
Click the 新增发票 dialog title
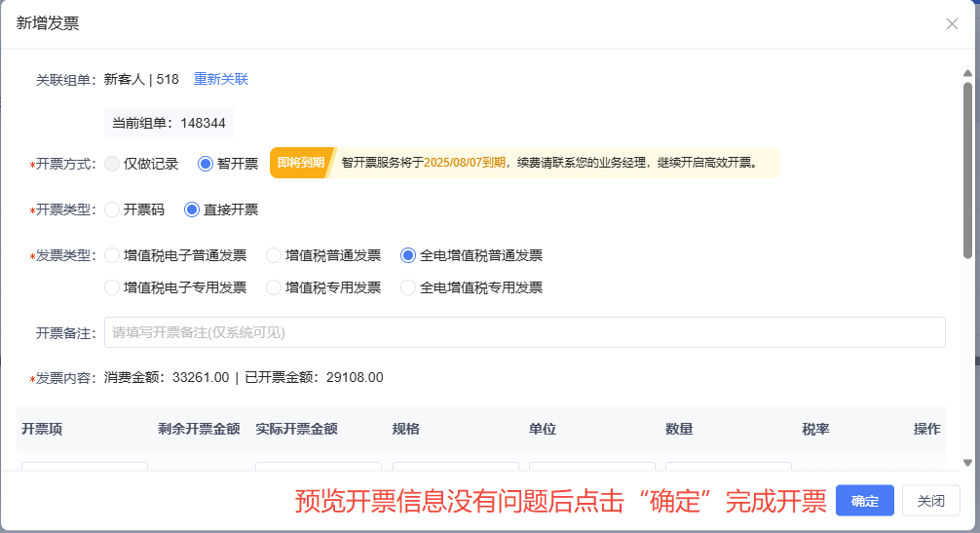(48, 23)
